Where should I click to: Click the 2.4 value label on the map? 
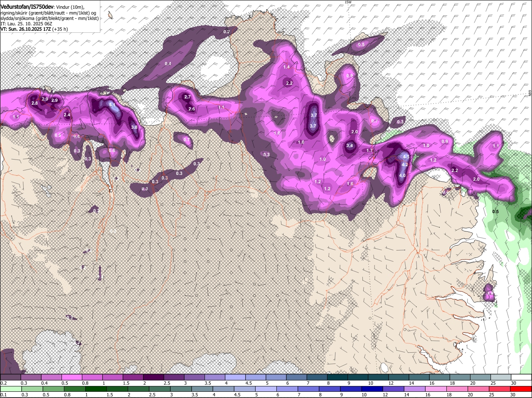click(x=67, y=115)
